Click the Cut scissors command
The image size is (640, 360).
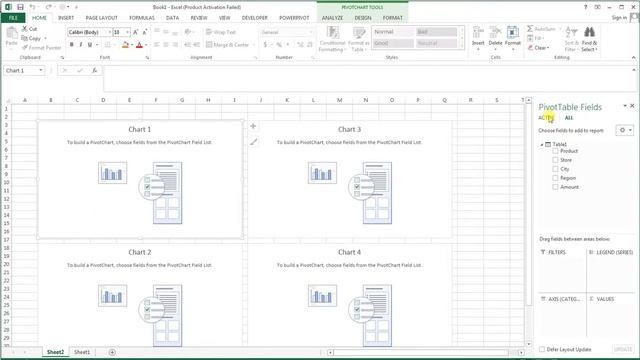29,29
